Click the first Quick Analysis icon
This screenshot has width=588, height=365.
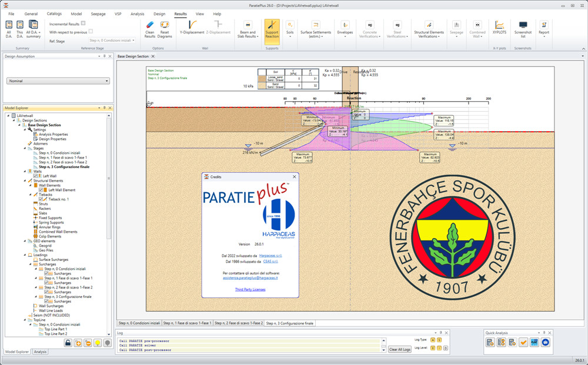click(x=490, y=341)
